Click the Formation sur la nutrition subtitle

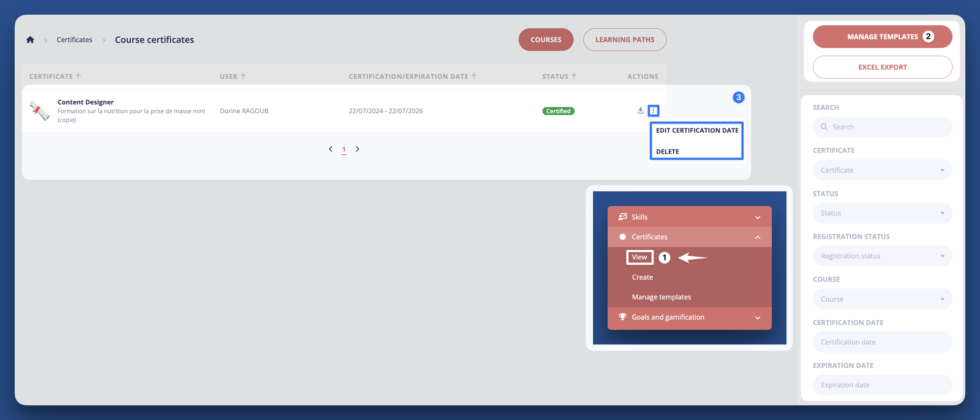131,115
